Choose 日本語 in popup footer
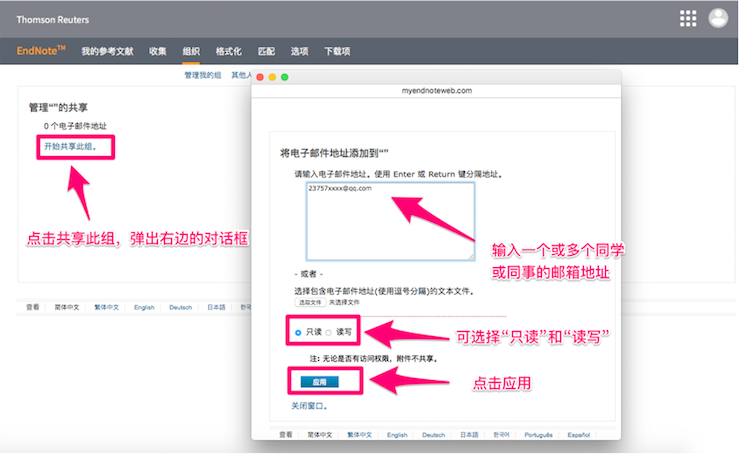The width and height of the screenshot is (740, 454). point(469,435)
